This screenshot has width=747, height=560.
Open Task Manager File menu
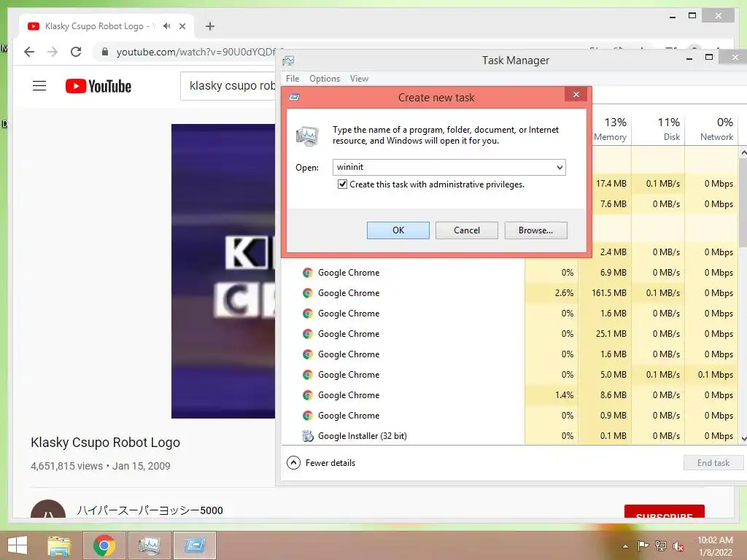click(x=292, y=79)
